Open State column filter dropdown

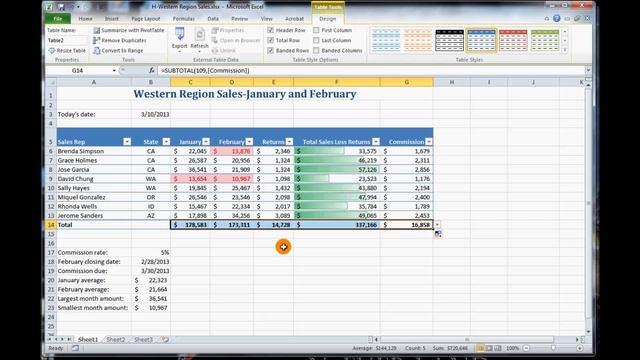(x=166, y=142)
